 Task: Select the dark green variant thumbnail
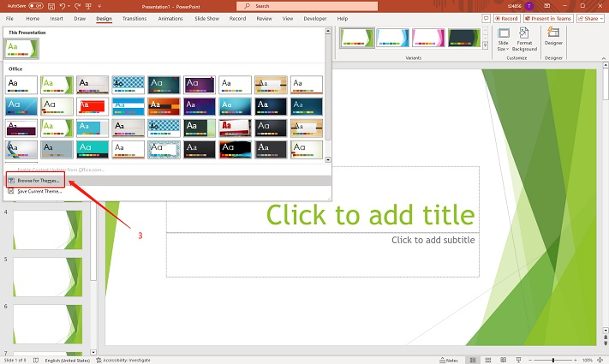(x=464, y=38)
